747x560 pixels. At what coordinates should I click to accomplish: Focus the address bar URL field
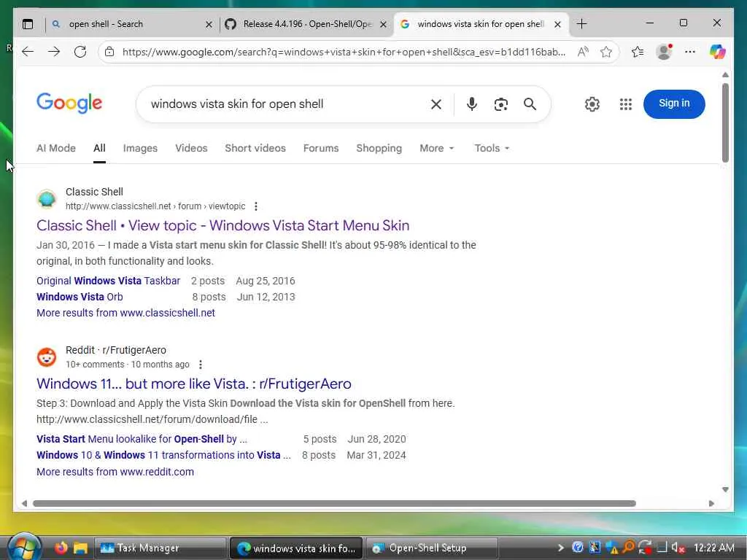pos(344,52)
